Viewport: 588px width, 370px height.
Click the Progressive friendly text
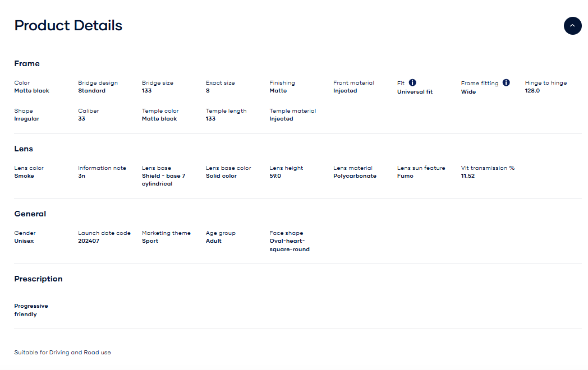(x=31, y=310)
